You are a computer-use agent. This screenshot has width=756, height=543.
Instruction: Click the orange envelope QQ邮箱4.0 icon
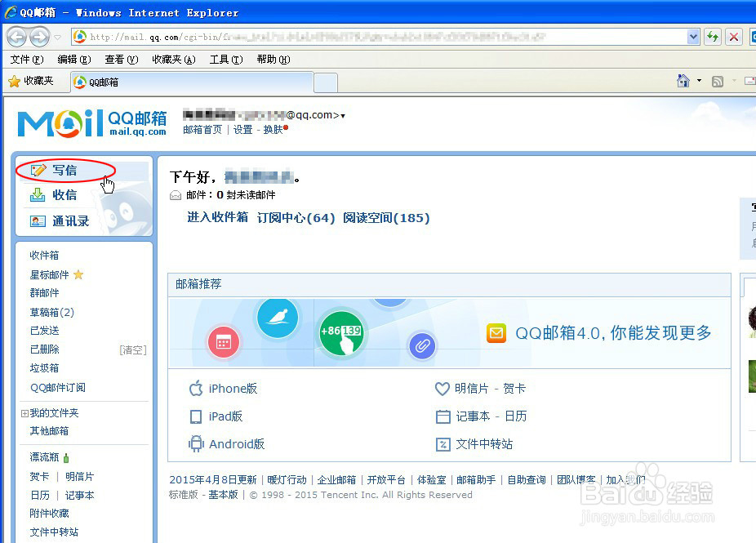click(x=496, y=333)
